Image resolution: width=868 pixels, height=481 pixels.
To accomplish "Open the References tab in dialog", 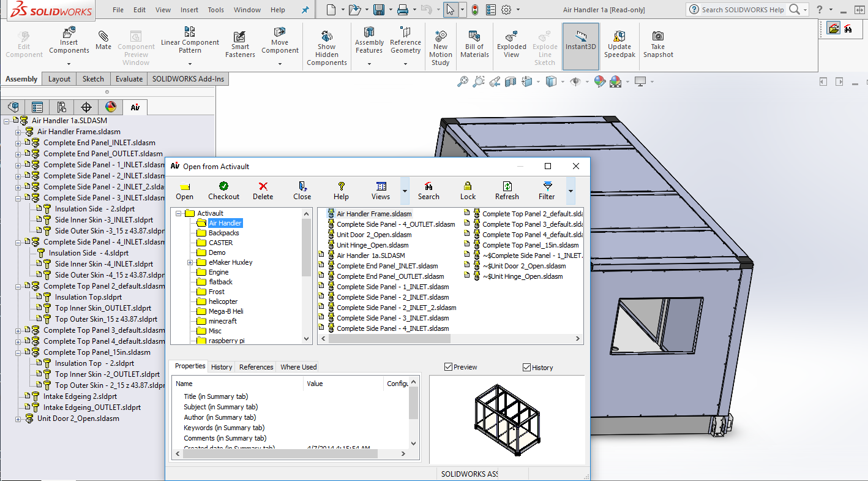I will pyautogui.click(x=256, y=367).
